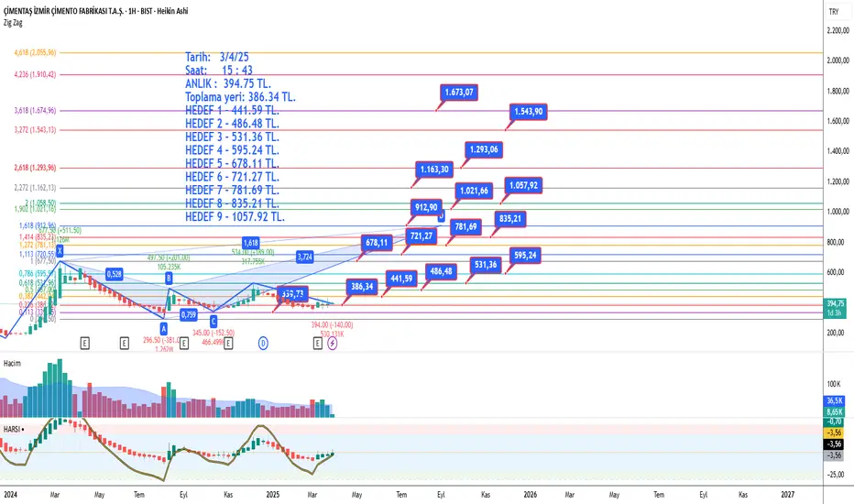This screenshot has height=504, width=854.
Task: Click the 2.200,00 price axis label
Action: click(838, 30)
